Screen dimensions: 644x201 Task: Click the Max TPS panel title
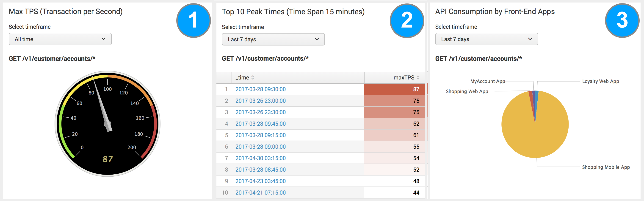click(66, 11)
